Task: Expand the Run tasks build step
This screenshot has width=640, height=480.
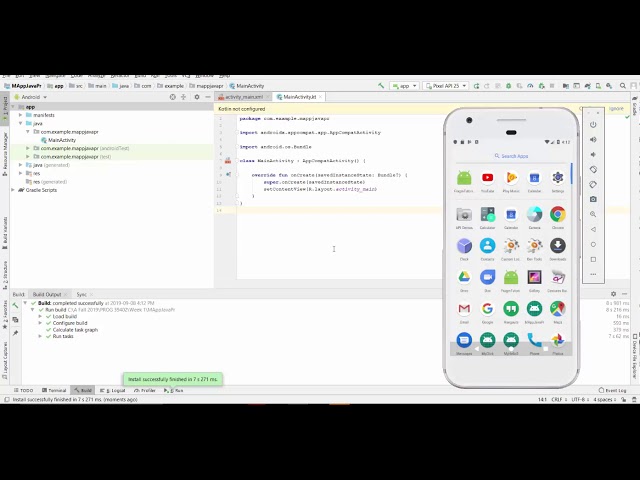Action: click(x=40, y=336)
